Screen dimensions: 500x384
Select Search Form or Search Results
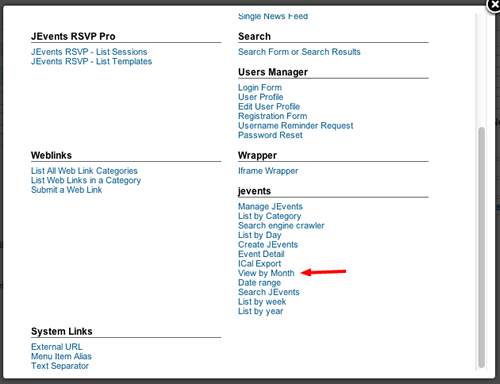coord(299,52)
